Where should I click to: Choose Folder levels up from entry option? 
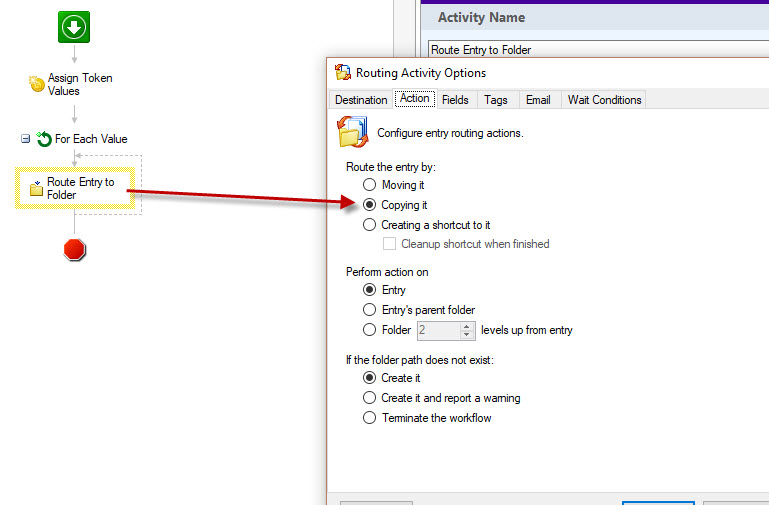coord(369,330)
